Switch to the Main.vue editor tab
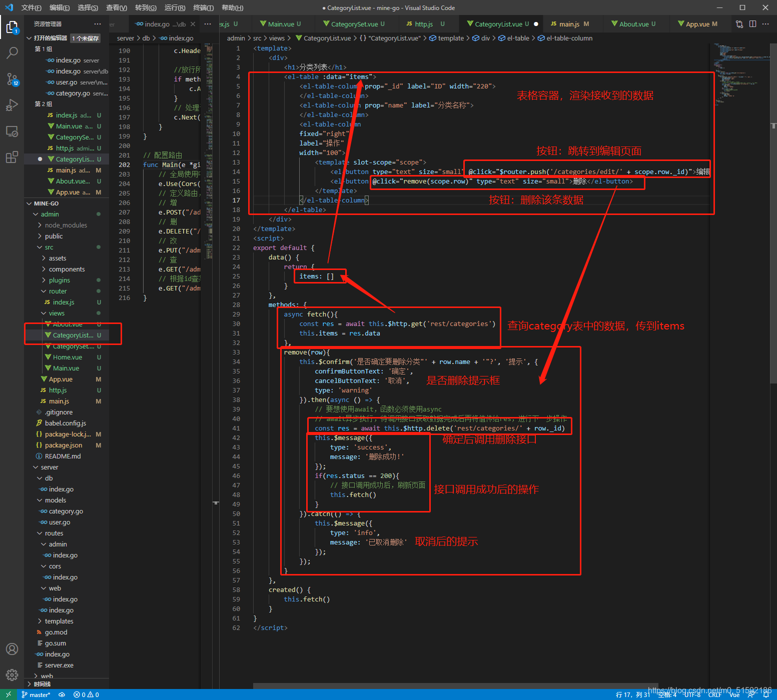The width and height of the screenshot is (777, 700). coord(281,24)
